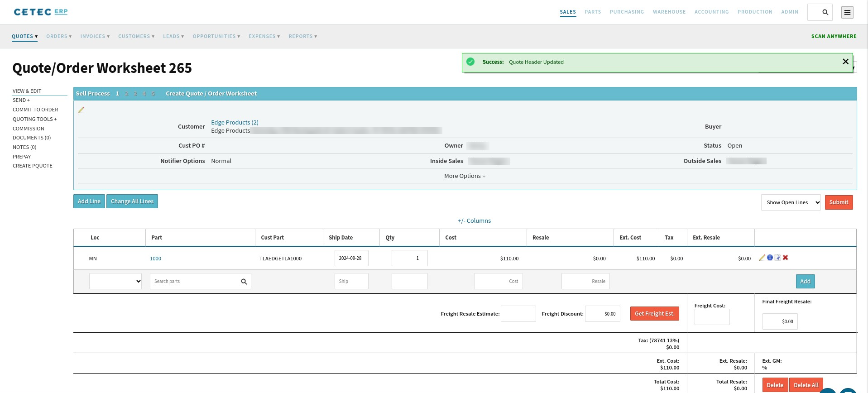Click the Freight Cost field

[x=712, y=317]
